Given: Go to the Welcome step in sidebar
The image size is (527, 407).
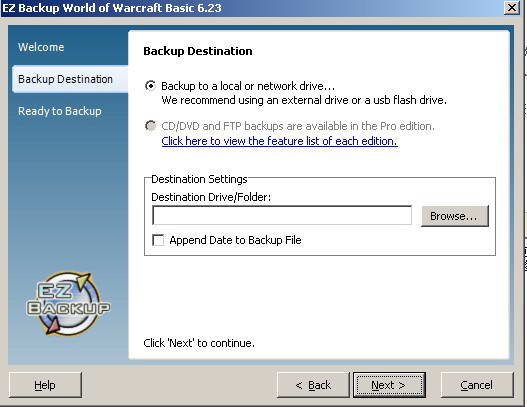Looking at the screenshot, I should (41, 47).
